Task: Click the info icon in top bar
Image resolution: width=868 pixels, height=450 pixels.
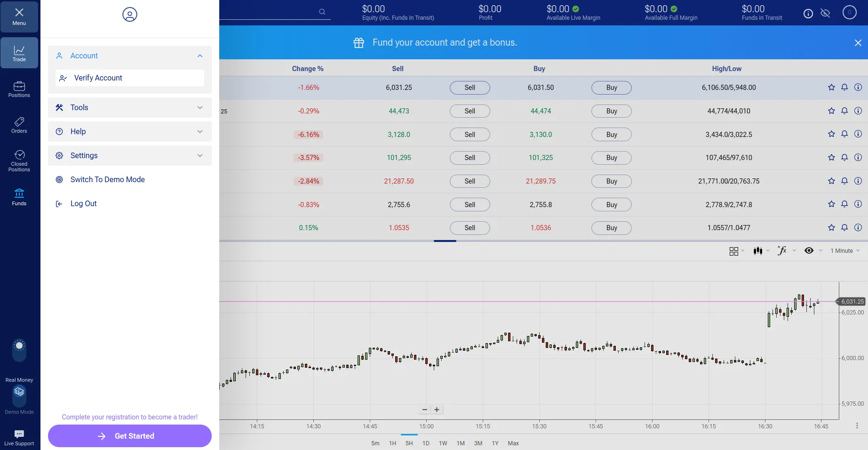Action: [x=808, y=14]
